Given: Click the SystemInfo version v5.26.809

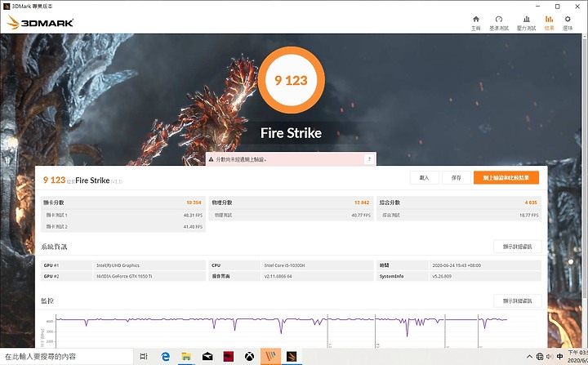Looking at the screenshot, I should coord(442,277).
